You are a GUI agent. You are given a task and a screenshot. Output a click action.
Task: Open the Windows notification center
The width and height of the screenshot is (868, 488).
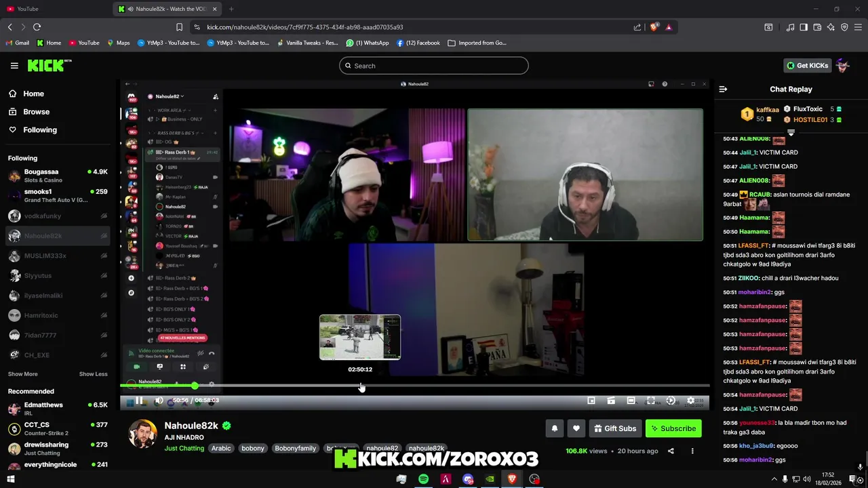click(x=853, y=479)
